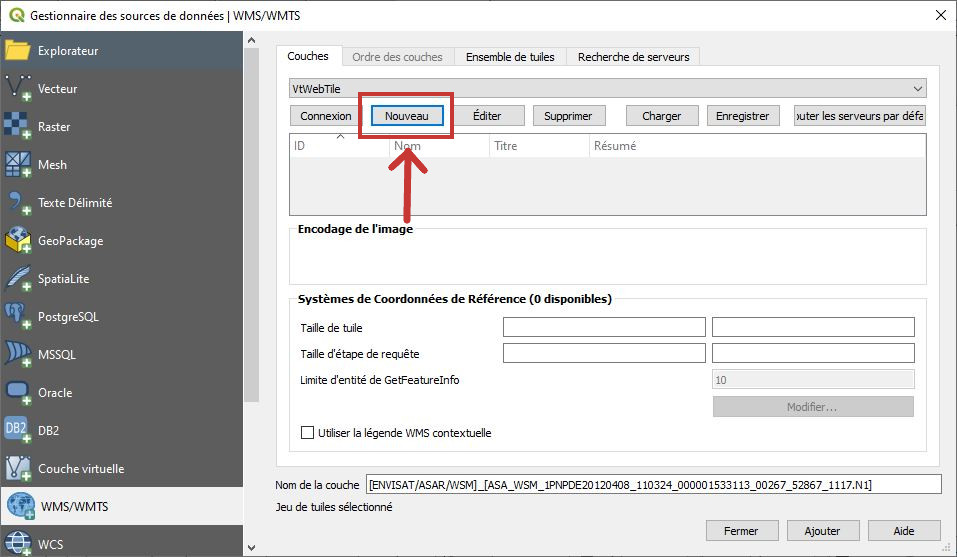Screen dimensions: 957x557
Task: Click the first Taille de tuile field
Action: 604,328
